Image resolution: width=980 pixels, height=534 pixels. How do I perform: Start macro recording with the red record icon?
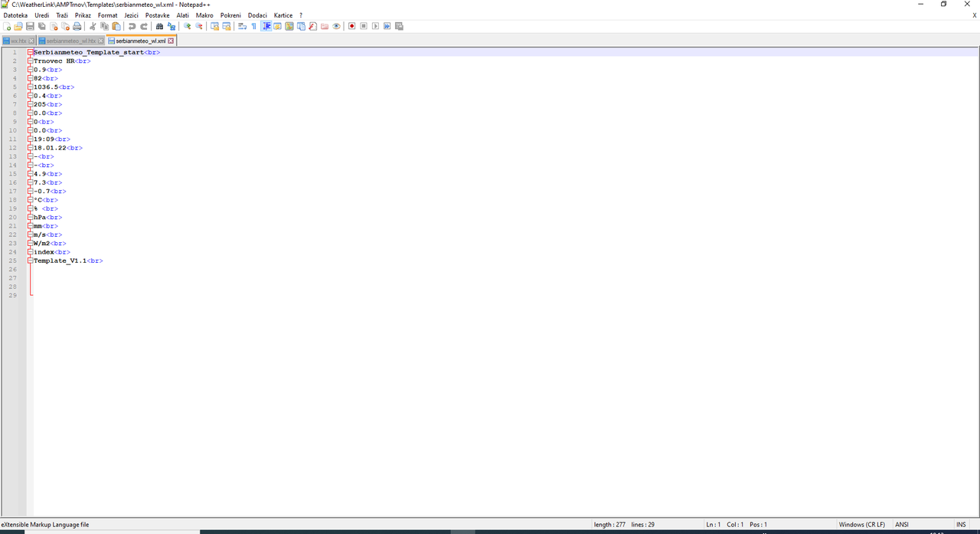click(352, 26)
